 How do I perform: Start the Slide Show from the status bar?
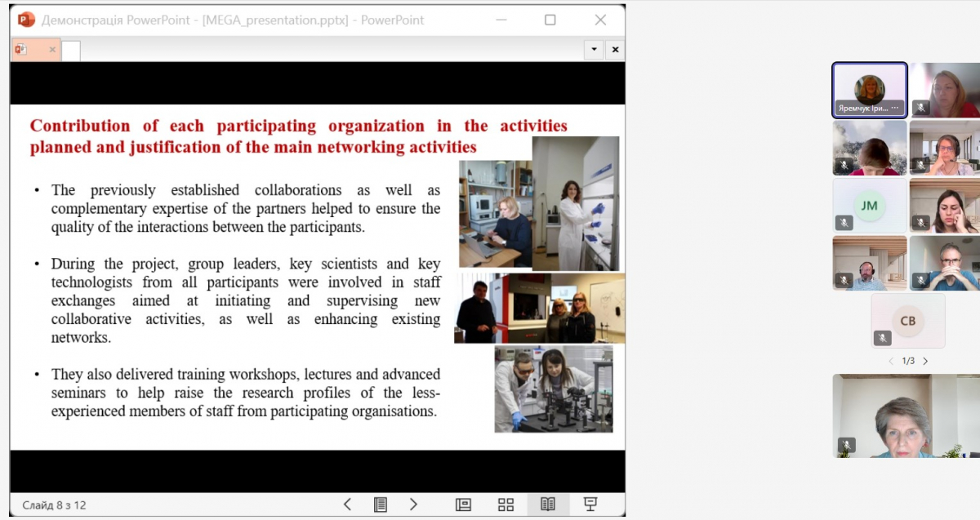590,504
